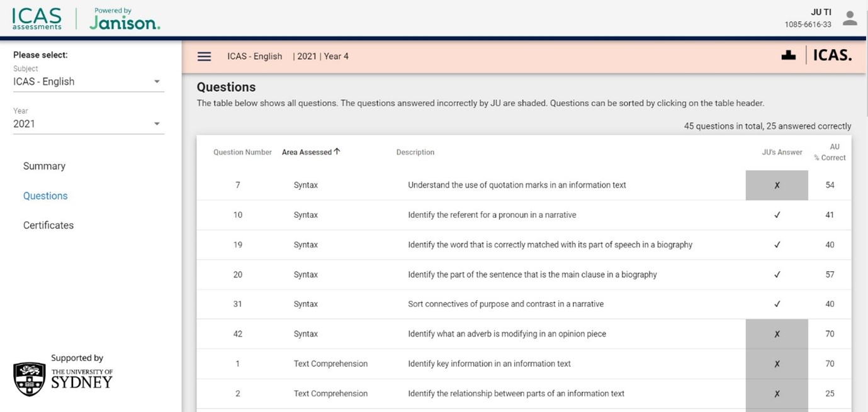This screenshot has height=412, width=868.
Task: Click the podium icon beside ICAS.
Action: click(x=788, y=55)
